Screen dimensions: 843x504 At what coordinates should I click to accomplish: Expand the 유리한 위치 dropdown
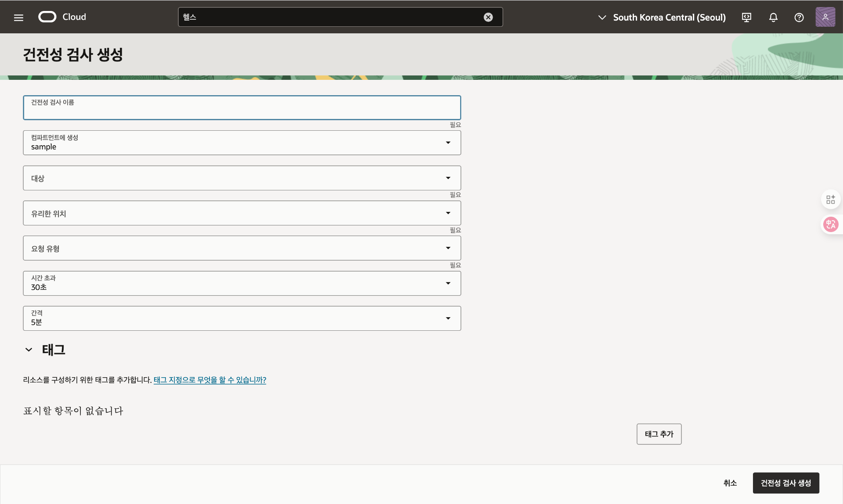tap(241, 213)
